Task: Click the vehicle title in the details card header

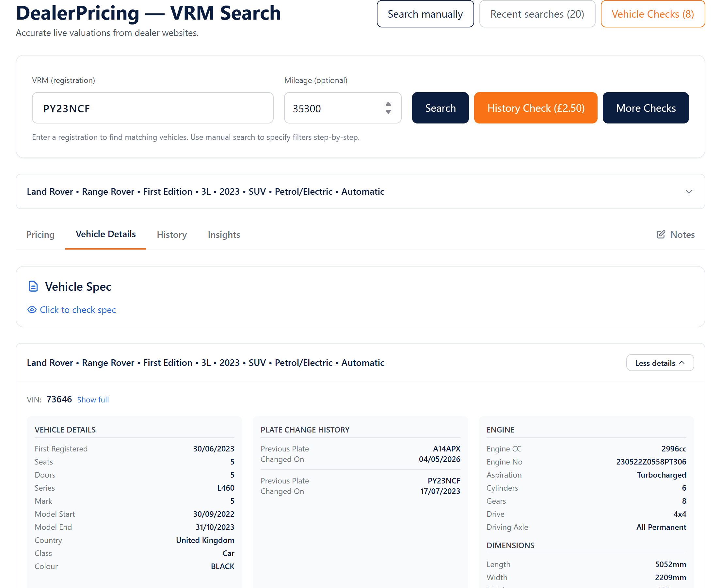Action: click(x=205, y=363)
